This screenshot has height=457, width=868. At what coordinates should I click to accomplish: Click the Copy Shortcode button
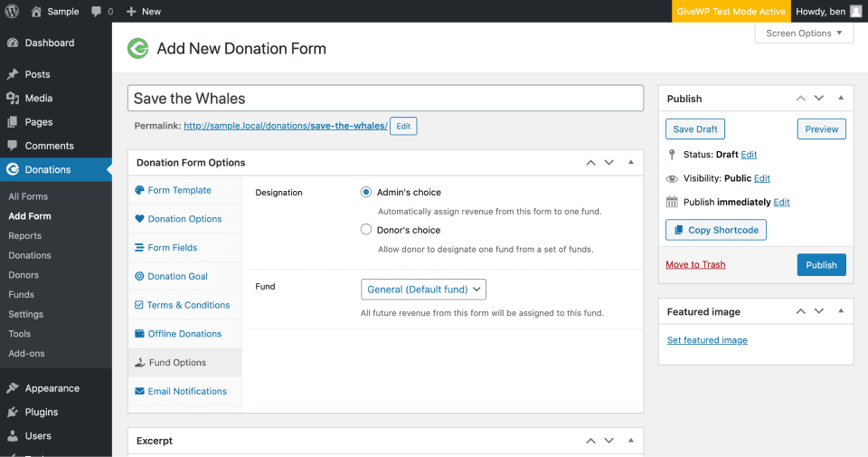tap(716, 230)
